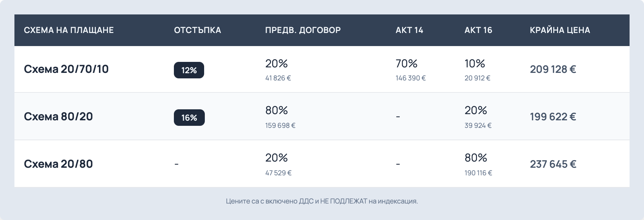Viewport: 644px width, 220px height.
Task: Click the Крайна цена column header
Action: (560, 30)
